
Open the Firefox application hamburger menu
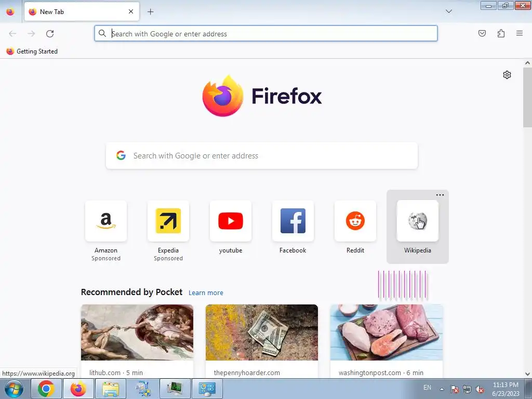(x=520, y=33)
